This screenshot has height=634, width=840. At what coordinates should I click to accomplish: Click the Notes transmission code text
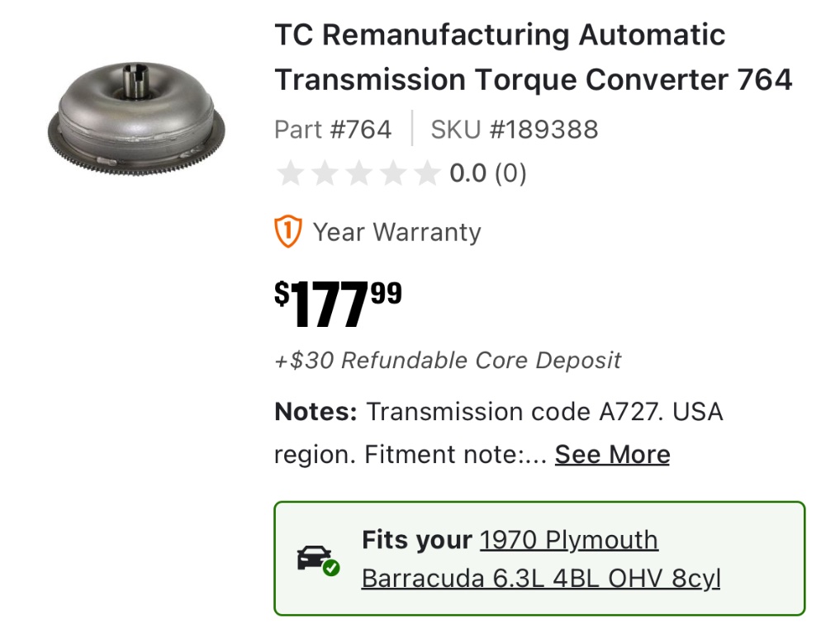click(x=498, y=412)
